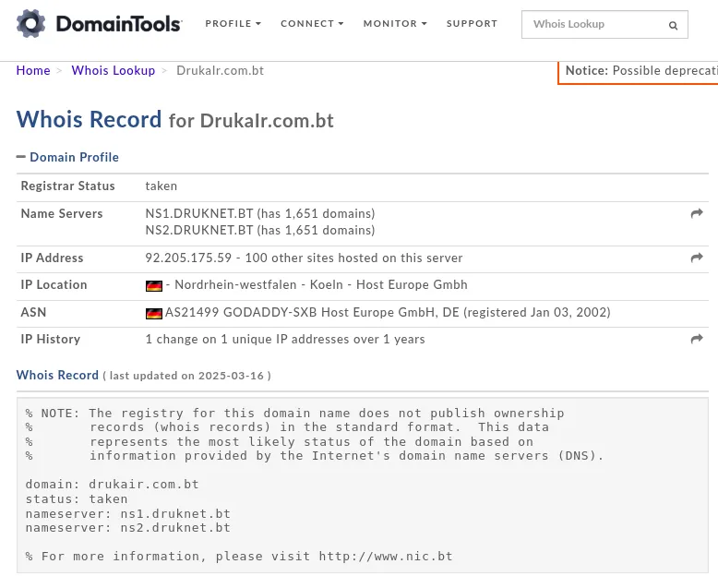Click the IP address 92.205.175.59 text
718x588 pixels.
pos(188,258)
